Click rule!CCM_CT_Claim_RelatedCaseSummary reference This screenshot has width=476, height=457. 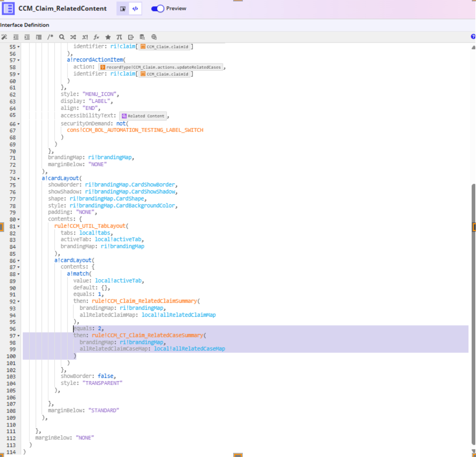[147, 335]
